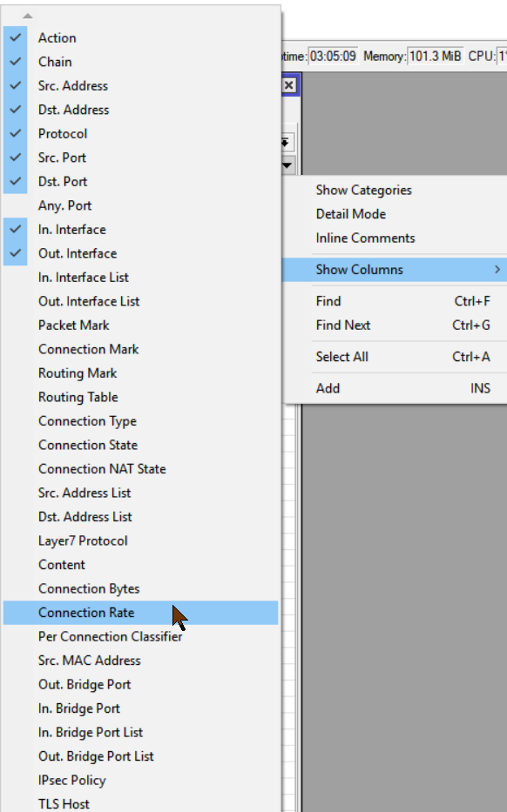Close the window with the X icon
Image resolution: width=507 pixels, height=812 pixels.
coord(289,85)
